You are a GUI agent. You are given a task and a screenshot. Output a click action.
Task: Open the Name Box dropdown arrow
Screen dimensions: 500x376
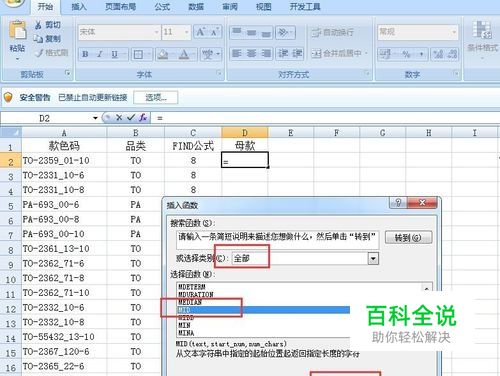point(95,118)
